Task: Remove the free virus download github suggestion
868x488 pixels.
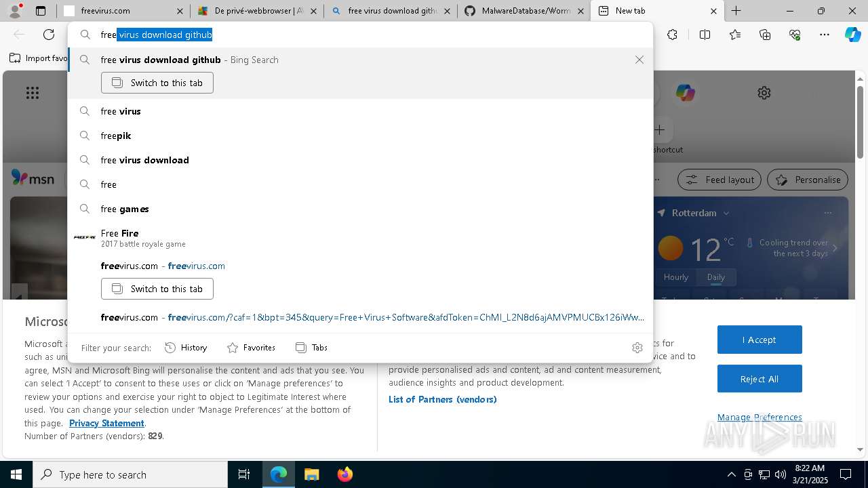Action: [x=639, y=60]
